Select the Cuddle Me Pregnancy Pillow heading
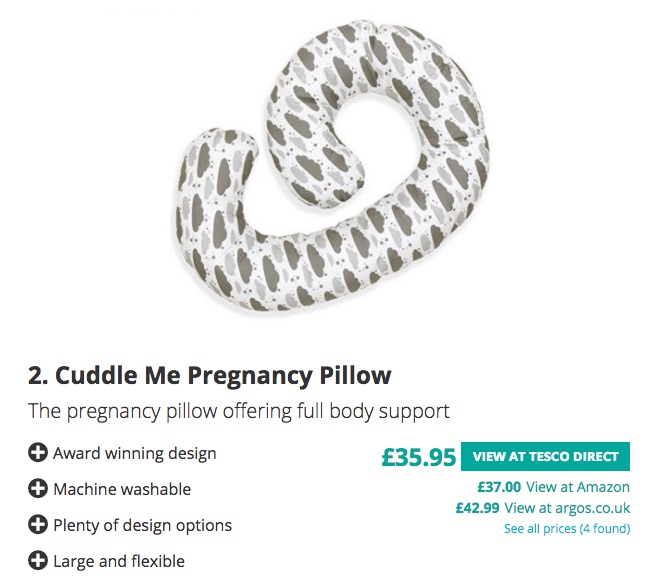This screenshot has width=654, height=581. point(209,376)
